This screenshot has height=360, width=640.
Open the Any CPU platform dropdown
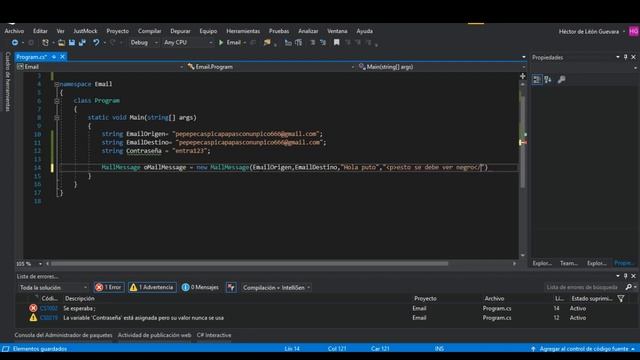click(188, 42)
